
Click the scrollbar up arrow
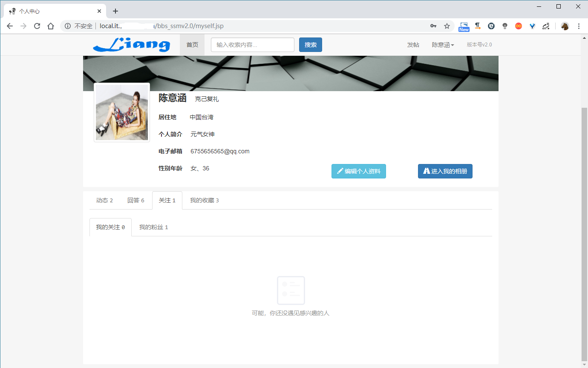pyautogui.click(x=584, y=37)
